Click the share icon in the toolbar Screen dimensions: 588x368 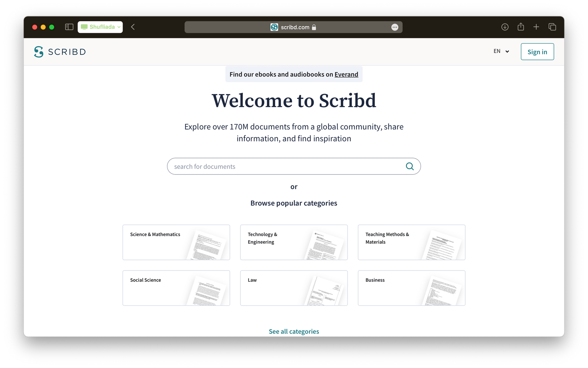521,27
